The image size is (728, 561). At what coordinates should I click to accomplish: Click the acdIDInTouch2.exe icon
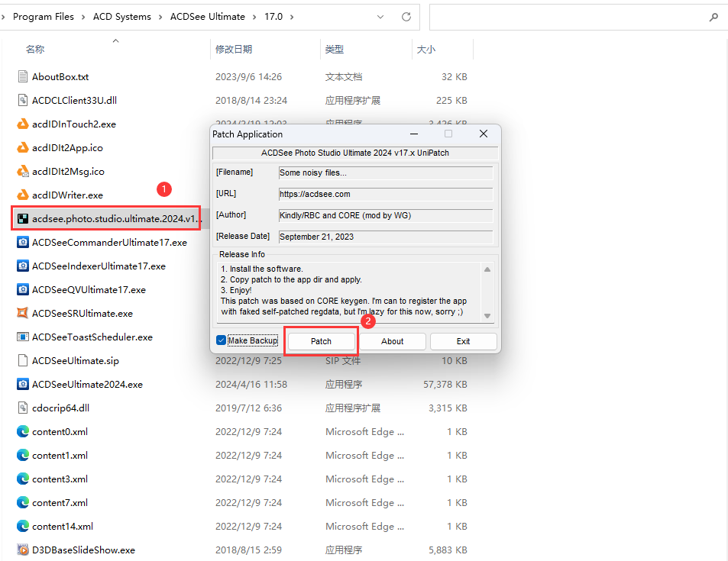[23, 124]
